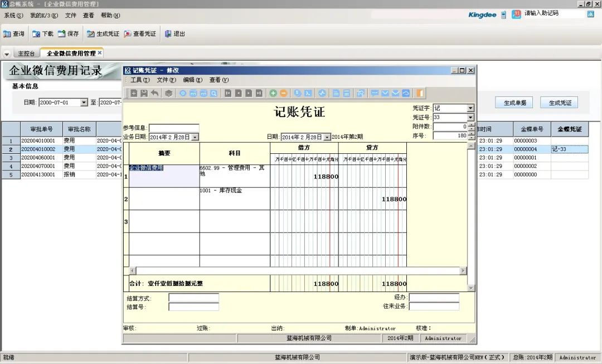Click 生成凭证 in main toolbar
The image size is (602, 364).
[103, 34]
